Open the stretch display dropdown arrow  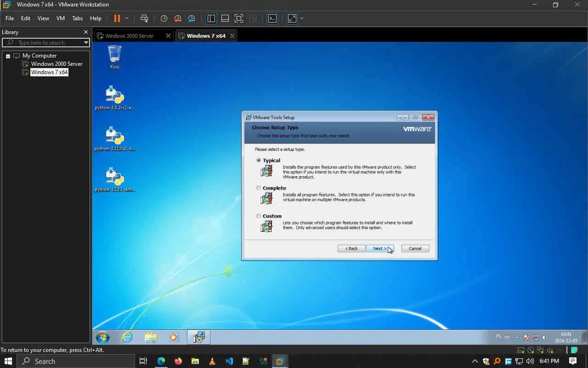point(302,18)
